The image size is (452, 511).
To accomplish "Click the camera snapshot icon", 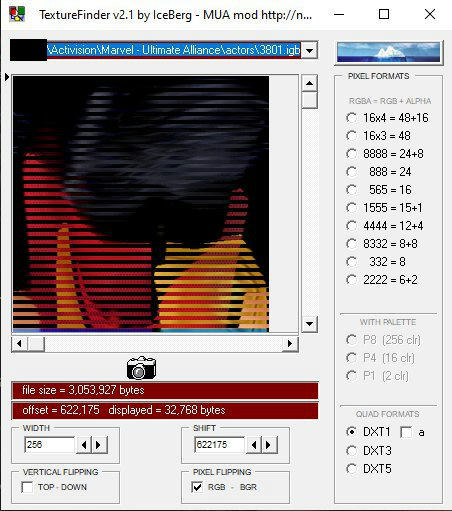I will click(141, 368).
